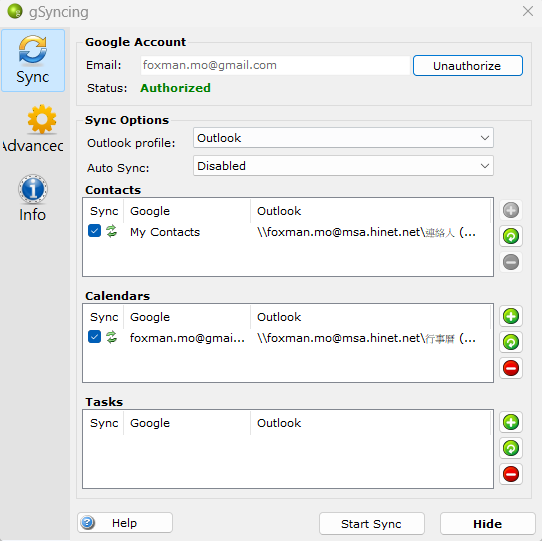Click the Email address field
Screen dimensions: 542x541
(275, 65)
